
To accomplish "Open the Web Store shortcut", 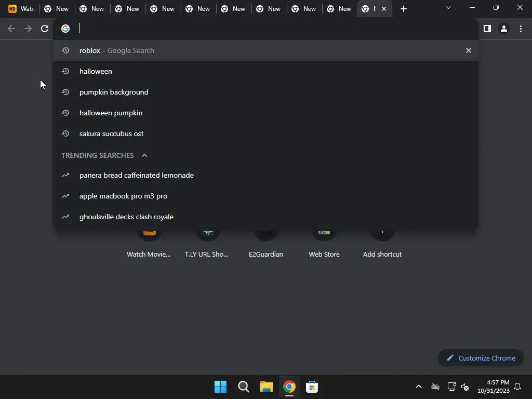I will tap(324, 243).
